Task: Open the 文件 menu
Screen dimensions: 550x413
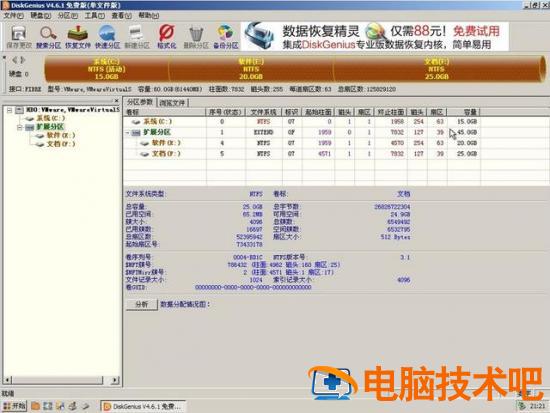Action: coord(14,16)
